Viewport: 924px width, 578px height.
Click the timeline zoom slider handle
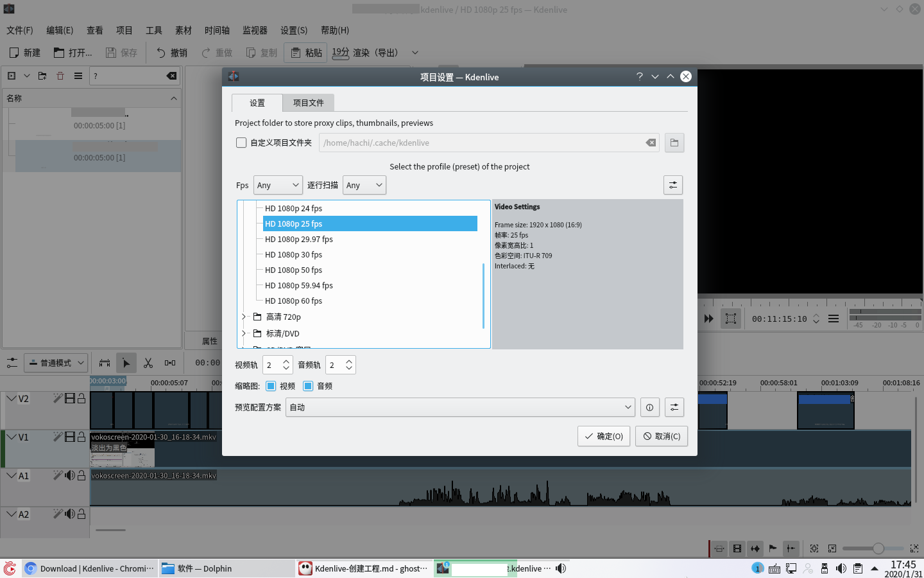click(x=878, y=548)
